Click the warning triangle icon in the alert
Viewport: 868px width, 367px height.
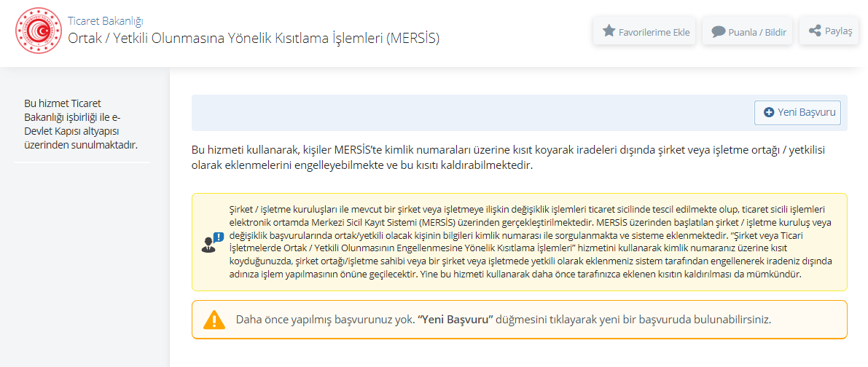[x=214, y=320]
